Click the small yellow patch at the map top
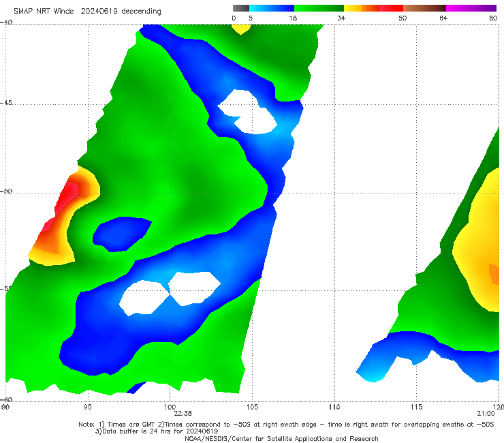504x443 pixels. point(240,29)
